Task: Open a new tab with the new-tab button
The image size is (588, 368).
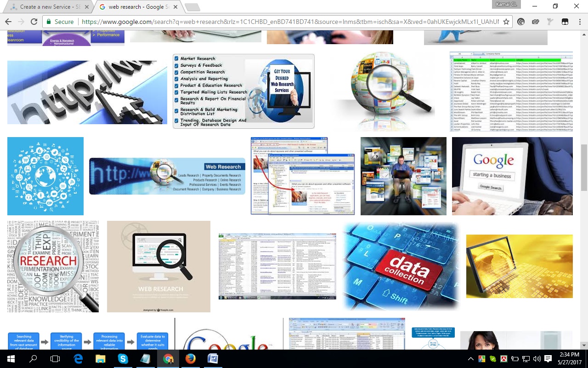Action: coord(192,7)
